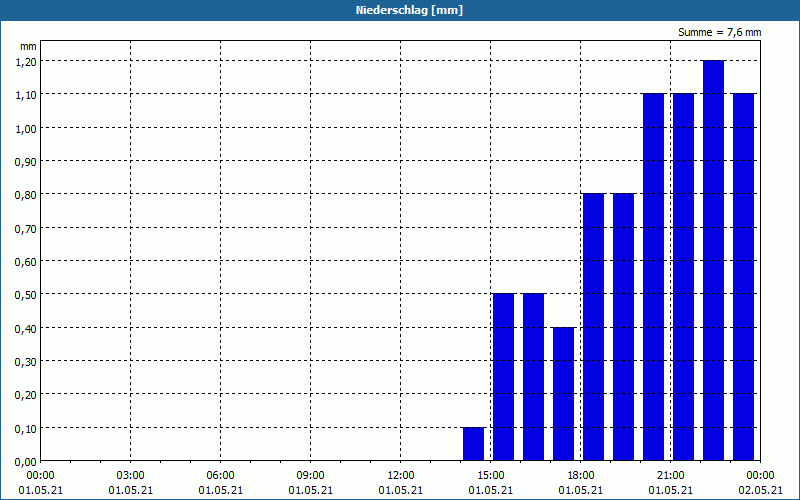
Task: Click the 0,90 y-axis value
Action: 26,161
